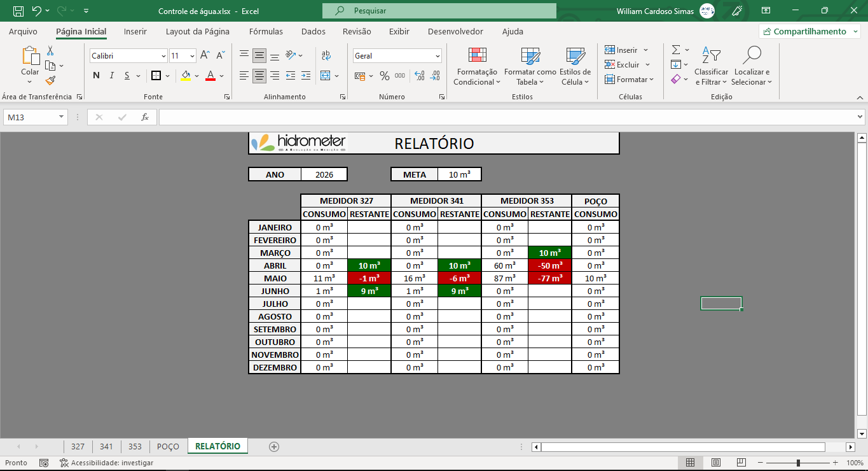Click the zoom slider in status bar
This screenshot has height=471, width=868.
click(798, 463)
